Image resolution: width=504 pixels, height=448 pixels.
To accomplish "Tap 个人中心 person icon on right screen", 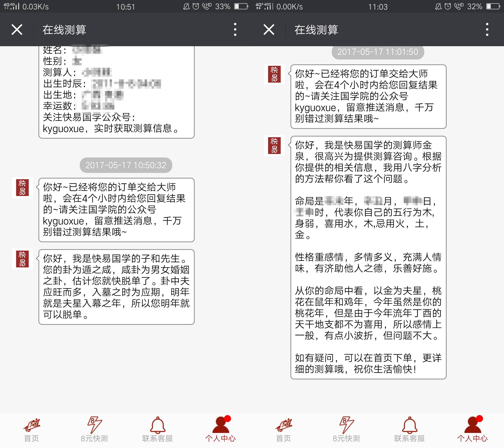I will [473, 425].
